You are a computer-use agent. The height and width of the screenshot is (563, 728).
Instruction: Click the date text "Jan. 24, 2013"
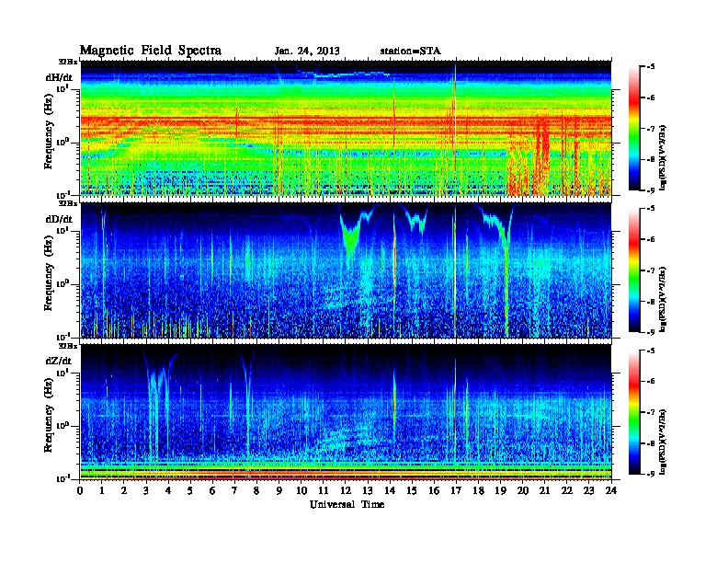pyautogui.click(x=307, y=52)
